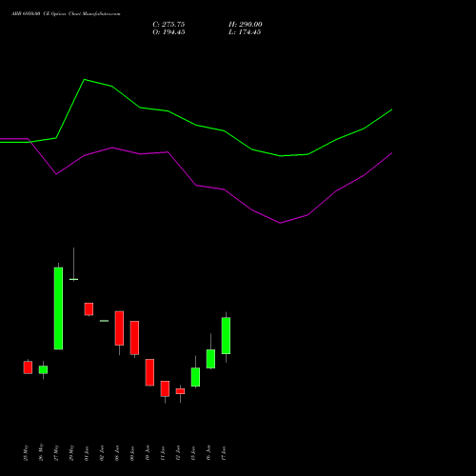Click the 10 Jun date axis label
Screen dimensions: 476x476
148,453
